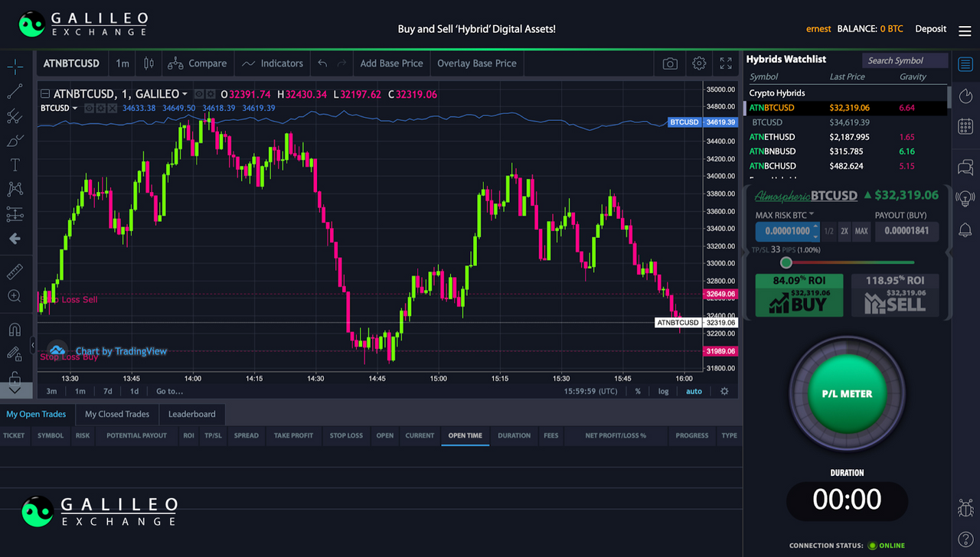Open the calendar icon in right sidebar
The width and height of the screenshot is (980, 557).
pos(965,126)
